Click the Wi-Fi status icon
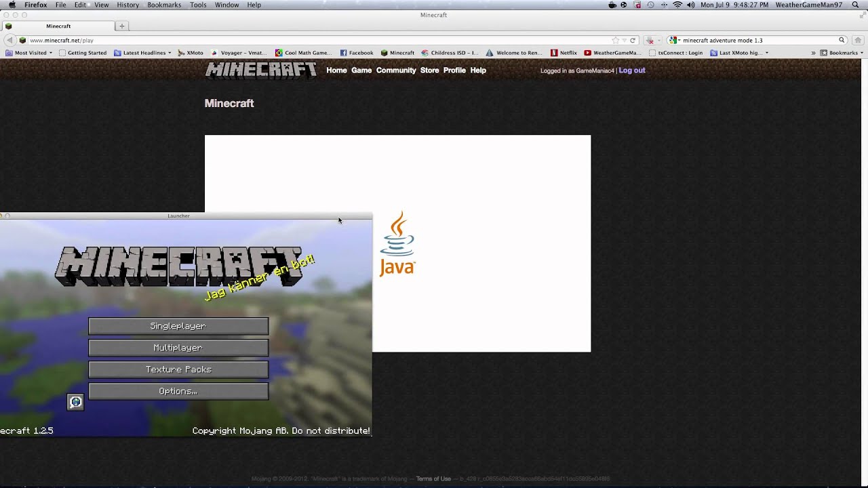Viewport: 868px width, 488px height. (677, 5)
